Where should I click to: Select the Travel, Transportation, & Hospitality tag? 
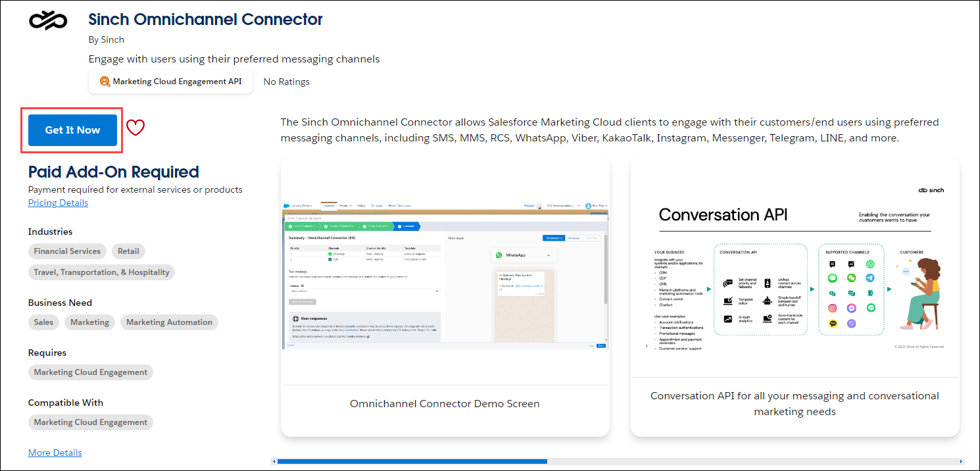101,272
